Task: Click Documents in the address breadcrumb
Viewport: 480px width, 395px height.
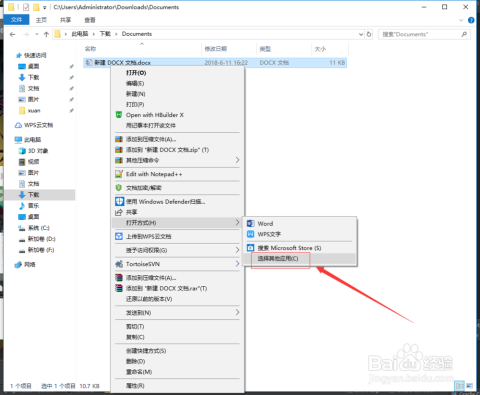Action: point(137,34)
